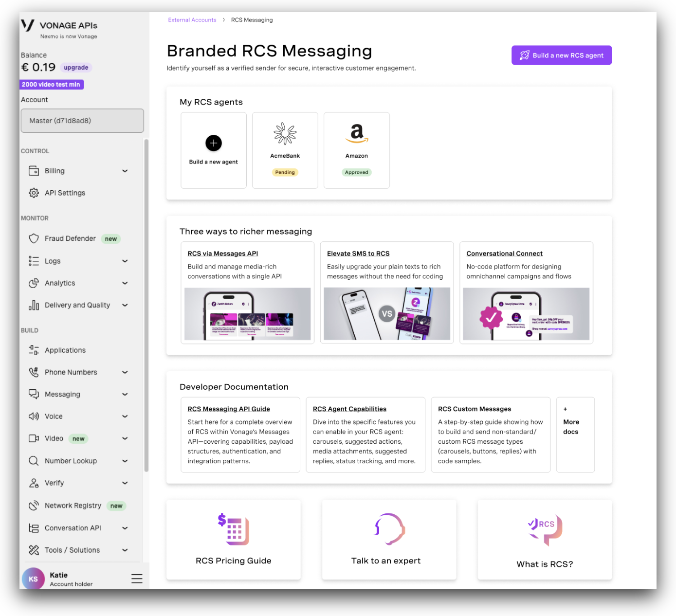The width and height of the screenshot is (676, 616).
Task: Click the Fraud Defender shield icon
Action: [x=34, y=238]
